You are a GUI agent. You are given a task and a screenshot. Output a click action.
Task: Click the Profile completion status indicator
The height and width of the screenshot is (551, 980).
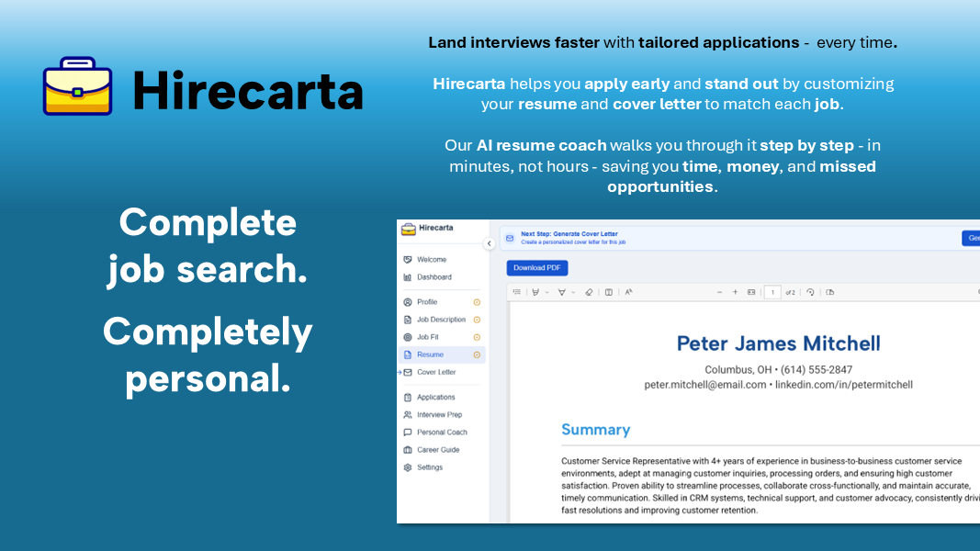477,302
